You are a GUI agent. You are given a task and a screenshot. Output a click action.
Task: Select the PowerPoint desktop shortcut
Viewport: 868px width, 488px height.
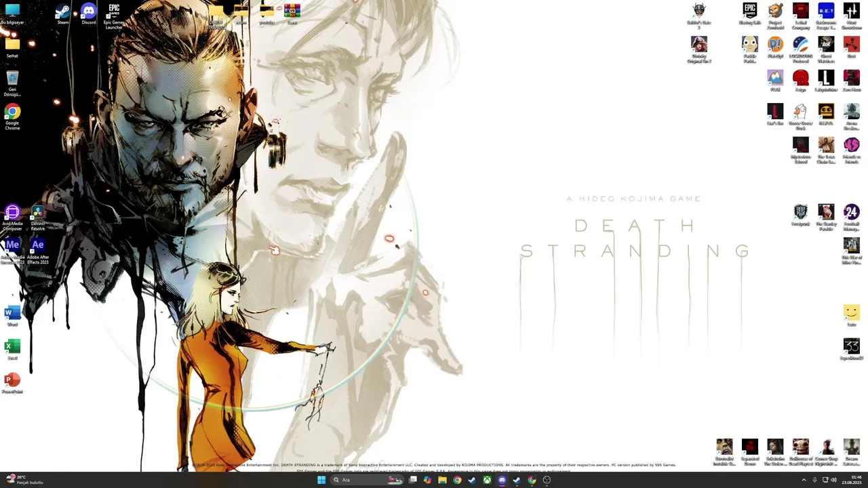click(x=12, y=383)
